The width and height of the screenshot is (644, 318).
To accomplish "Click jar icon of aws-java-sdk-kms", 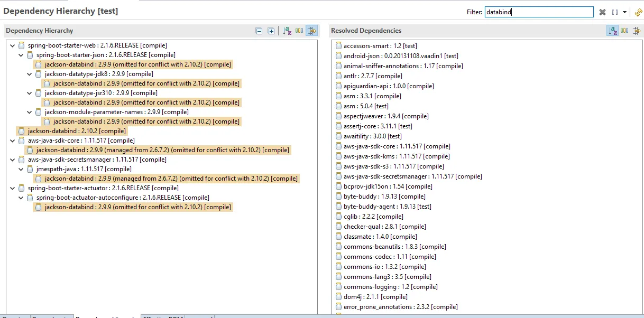I will pyautogui.click(x=339, y=156).
